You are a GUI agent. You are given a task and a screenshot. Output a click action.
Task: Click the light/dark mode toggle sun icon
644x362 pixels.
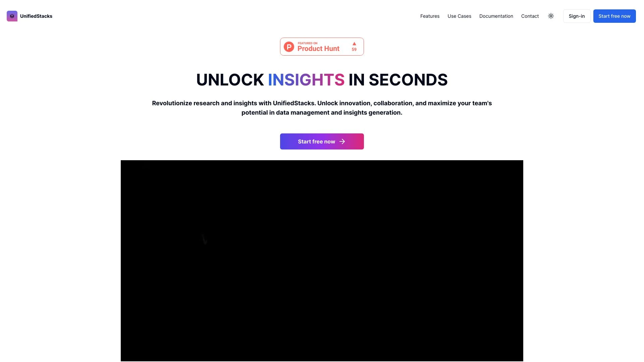pos(551,16)
